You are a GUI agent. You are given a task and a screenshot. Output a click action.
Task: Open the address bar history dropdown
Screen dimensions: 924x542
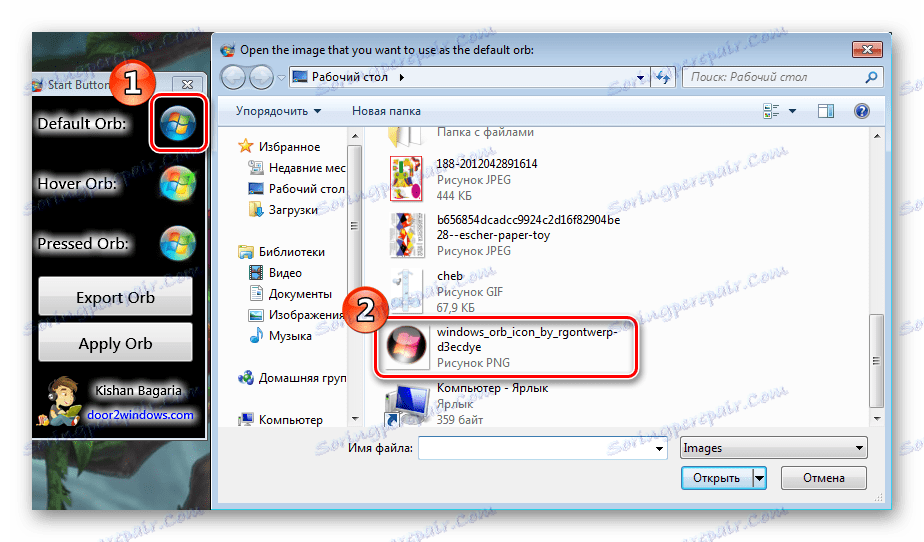click(641, 77)
